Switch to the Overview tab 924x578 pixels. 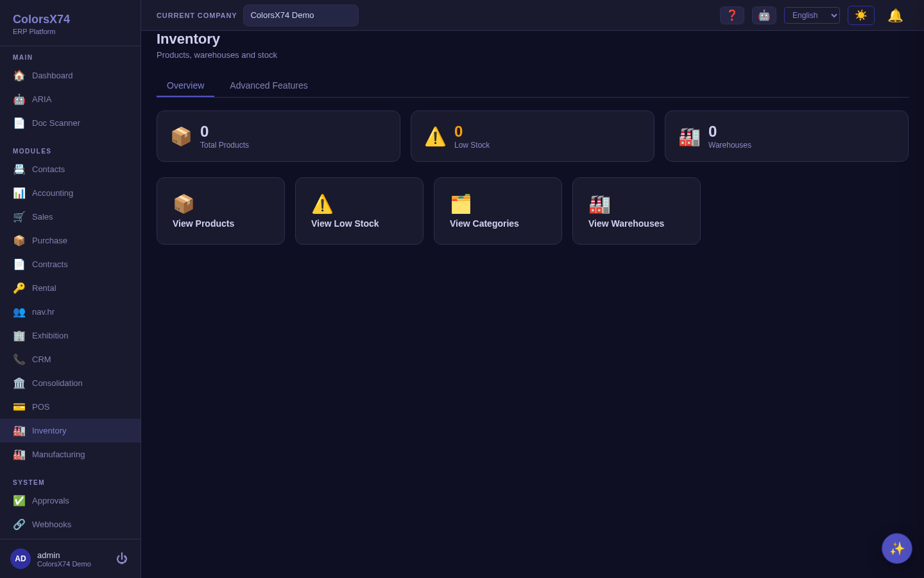(x=185, y=85)
